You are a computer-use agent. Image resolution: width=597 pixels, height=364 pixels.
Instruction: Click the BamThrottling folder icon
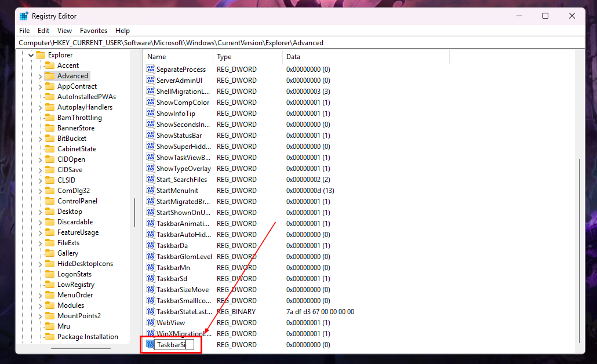pyautogui.click(x=50, y=117)
